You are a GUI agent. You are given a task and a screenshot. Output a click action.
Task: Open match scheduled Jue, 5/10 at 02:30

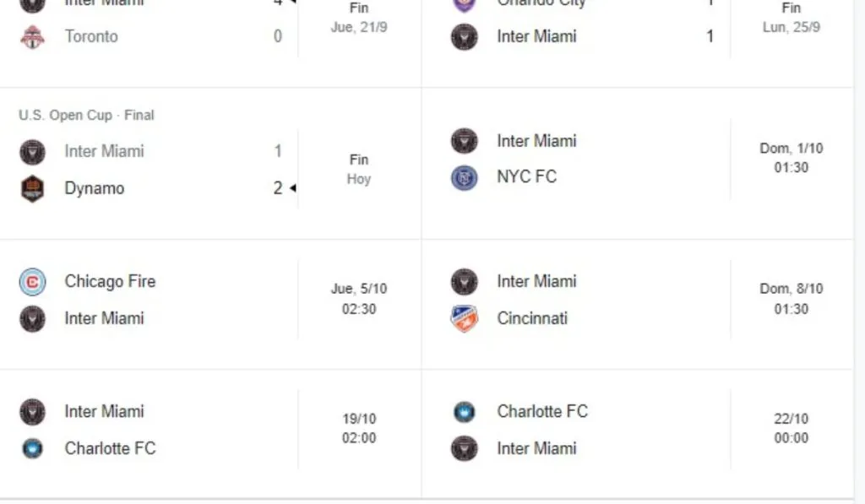(x=359, y=299)
